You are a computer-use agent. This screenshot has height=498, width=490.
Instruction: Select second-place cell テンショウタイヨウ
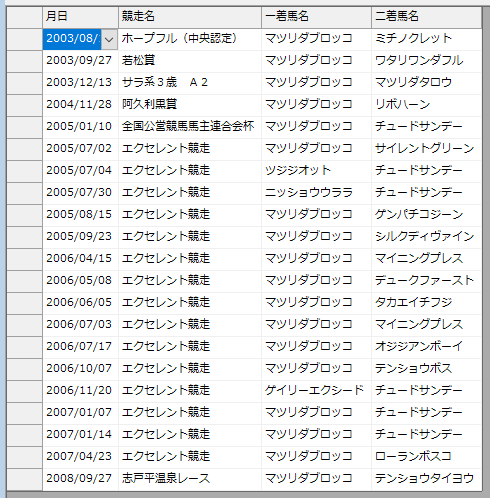pyautogui.click(x=426, y=479)
